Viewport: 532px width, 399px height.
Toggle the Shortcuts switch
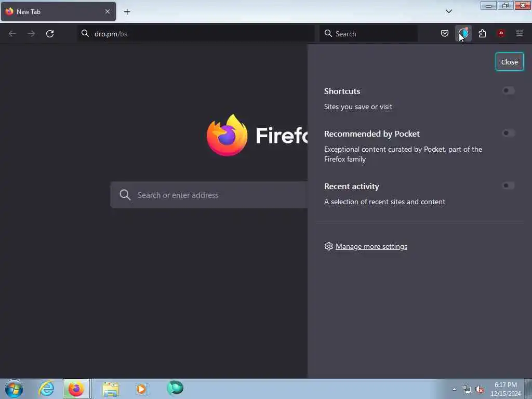(508, 90)
